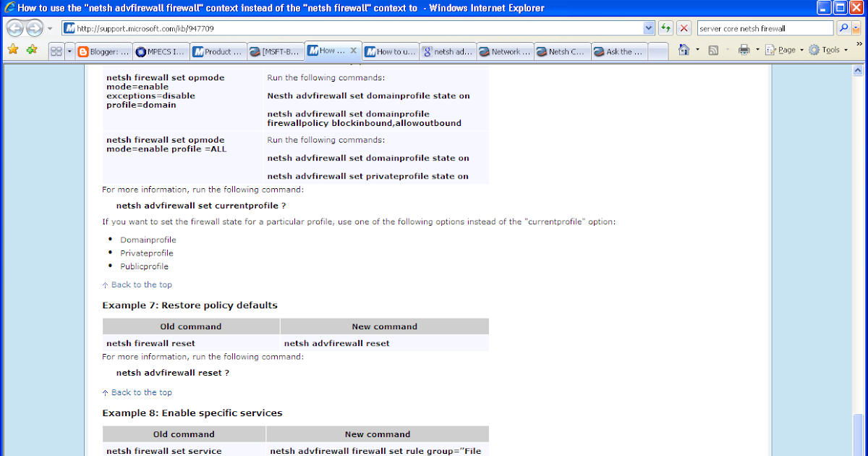Click the Print icon
Image resolution: width=868 pixels, height=456 pixels.
[744, 50]
